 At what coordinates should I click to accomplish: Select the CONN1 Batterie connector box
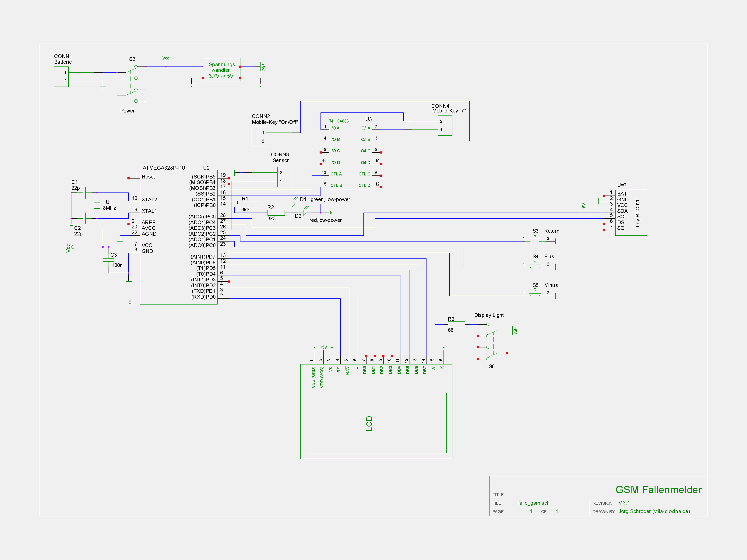(61, 77)
